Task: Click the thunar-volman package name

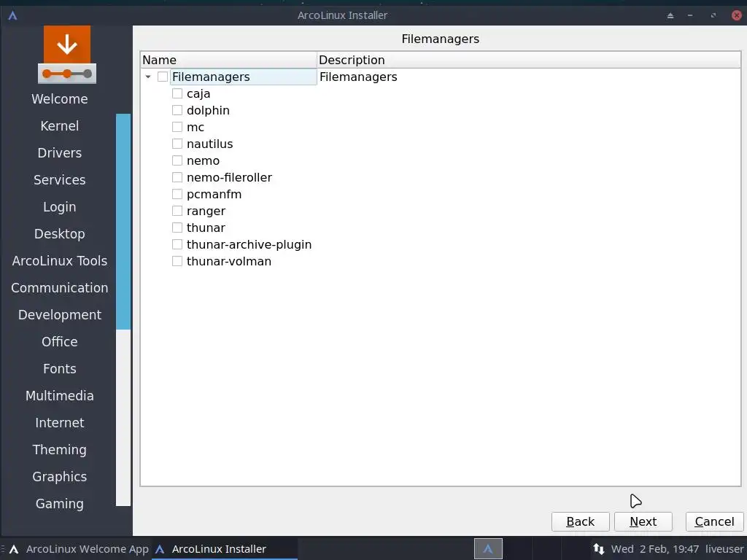Action: [229, 262]
